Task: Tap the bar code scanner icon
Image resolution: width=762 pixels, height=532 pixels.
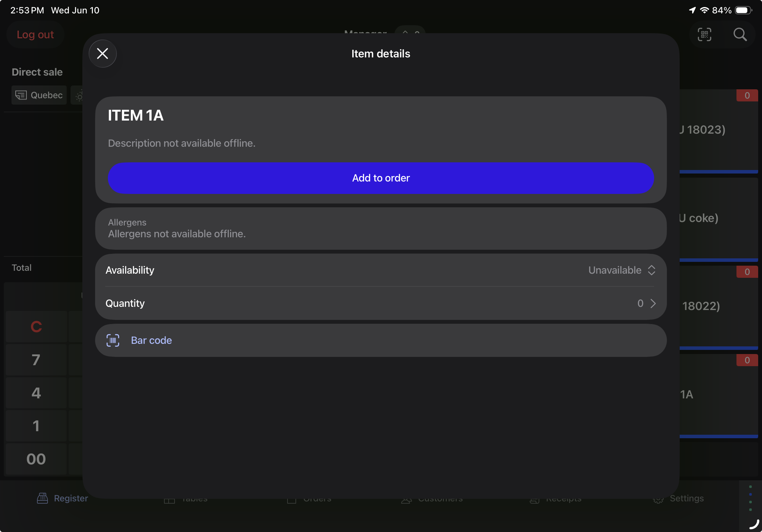Action: click(x=113, y=340)
